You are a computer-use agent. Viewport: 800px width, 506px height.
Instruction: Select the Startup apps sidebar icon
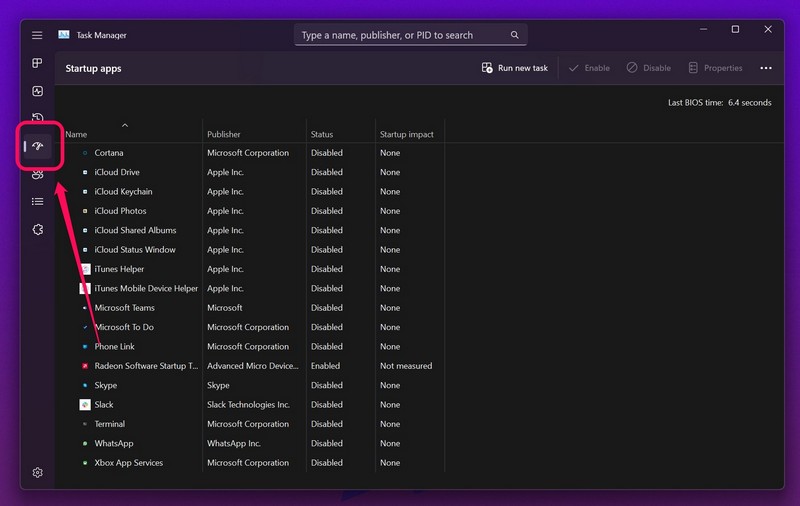[x=38, y=146]
